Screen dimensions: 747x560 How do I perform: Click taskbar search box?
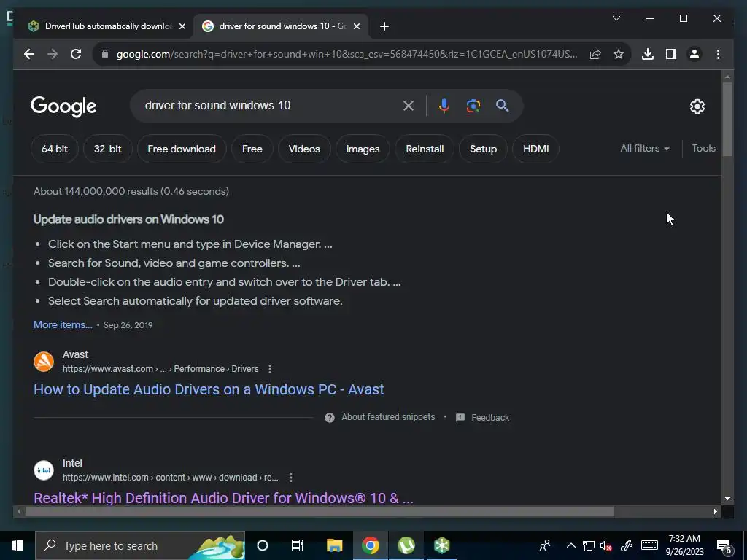tap(140, 545)
